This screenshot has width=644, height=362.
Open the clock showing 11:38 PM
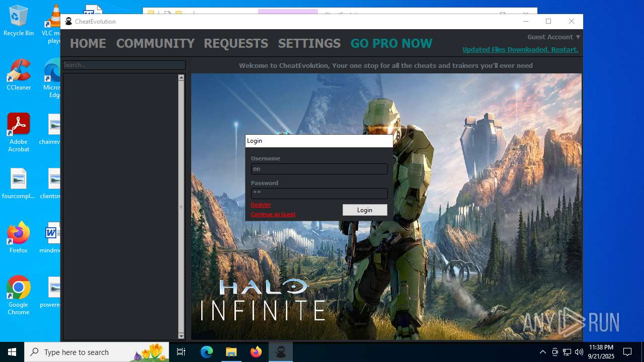point(601,352)
